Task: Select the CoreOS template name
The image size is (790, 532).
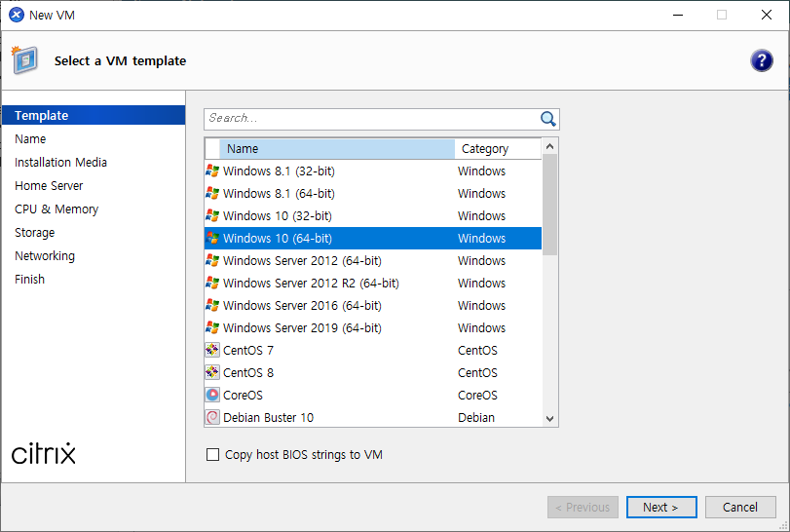Action: click(243, 395)
